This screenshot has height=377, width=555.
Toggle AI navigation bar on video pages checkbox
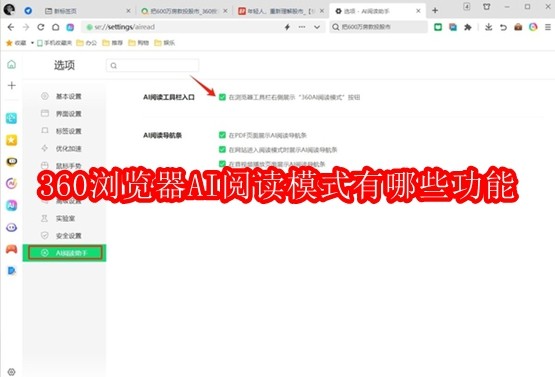[x=222, y=164]
